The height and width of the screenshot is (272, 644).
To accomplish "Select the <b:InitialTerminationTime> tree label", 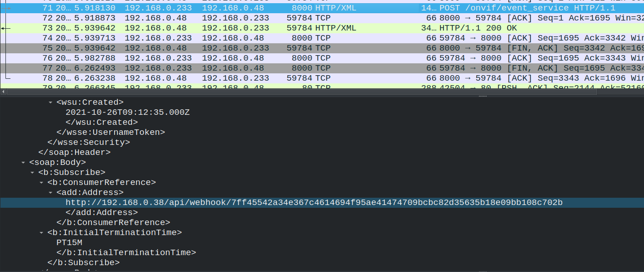I will click(115, 233).
